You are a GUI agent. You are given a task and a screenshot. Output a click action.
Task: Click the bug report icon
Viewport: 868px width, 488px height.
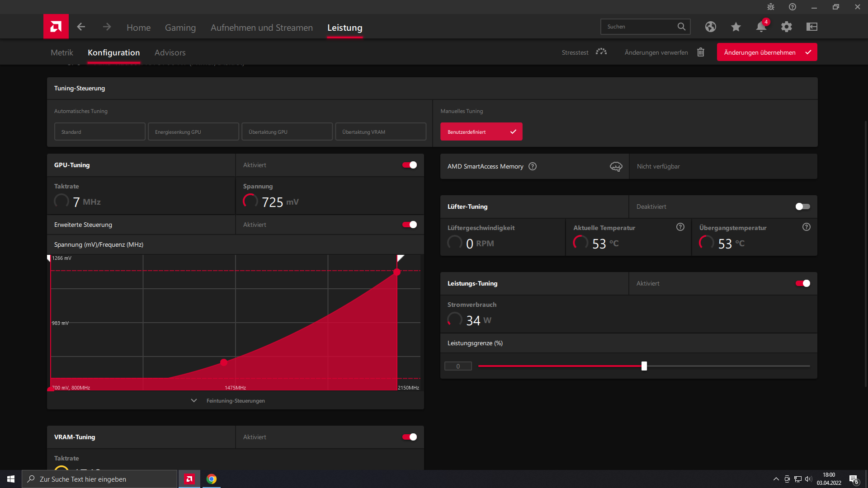[x=771, y=7]
